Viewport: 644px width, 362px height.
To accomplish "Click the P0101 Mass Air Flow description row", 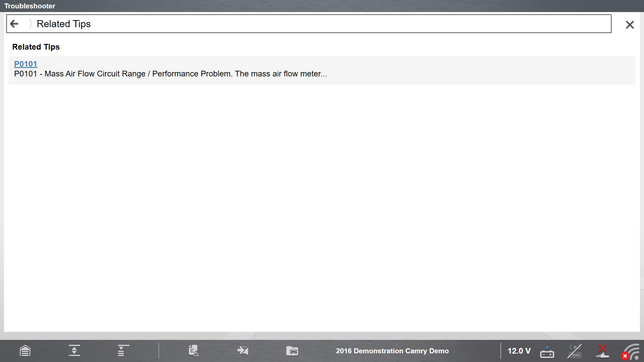I will 170,74.
